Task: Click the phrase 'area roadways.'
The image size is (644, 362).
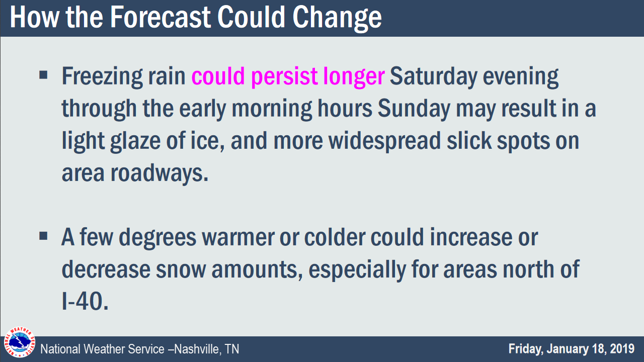Action: tap(135, 173)
